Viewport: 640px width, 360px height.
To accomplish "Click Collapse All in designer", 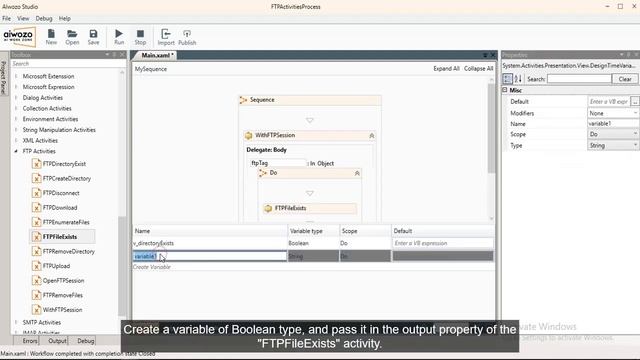I will (478, 69).
